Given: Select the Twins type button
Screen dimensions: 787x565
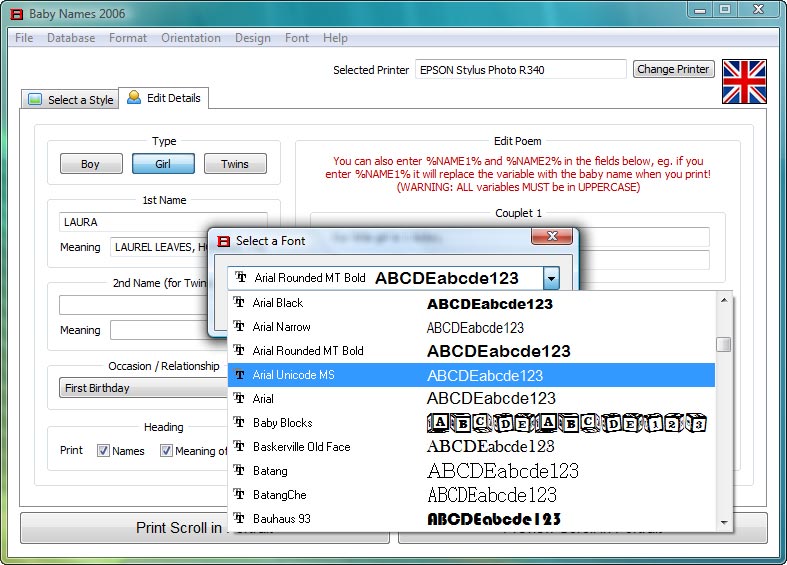Looking at the screenshot, I should tap(235, 164).
